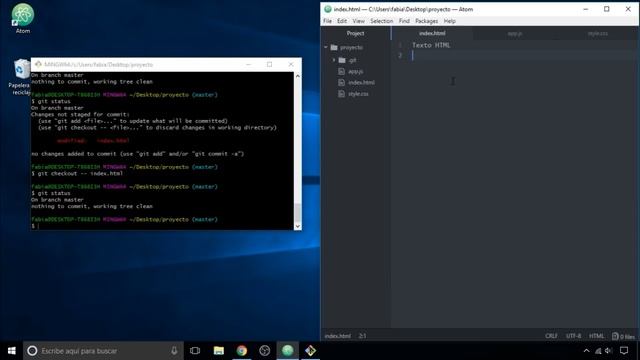Open the File menu in Atom

[x=327, y=21]
